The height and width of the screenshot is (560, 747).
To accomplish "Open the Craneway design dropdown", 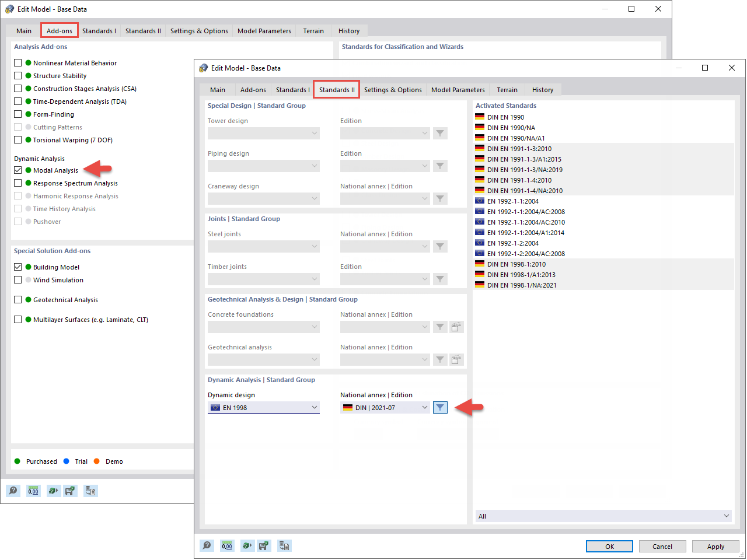I will coord(264,199).
